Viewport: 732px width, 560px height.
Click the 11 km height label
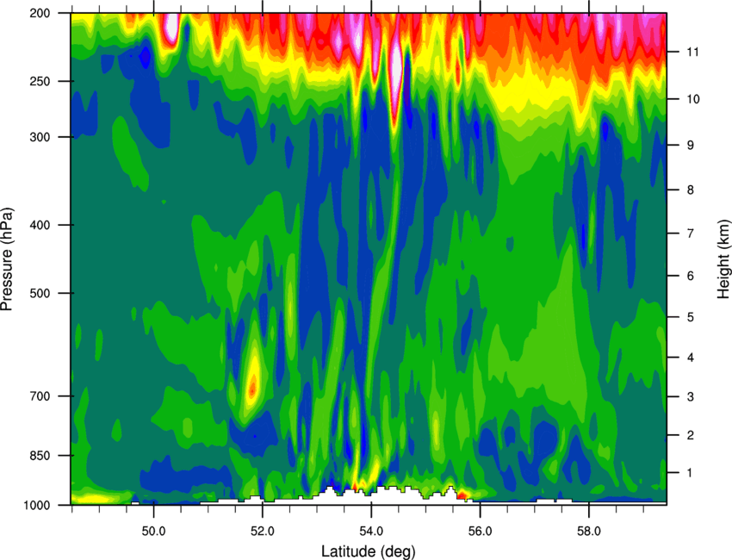pos(692,52)
